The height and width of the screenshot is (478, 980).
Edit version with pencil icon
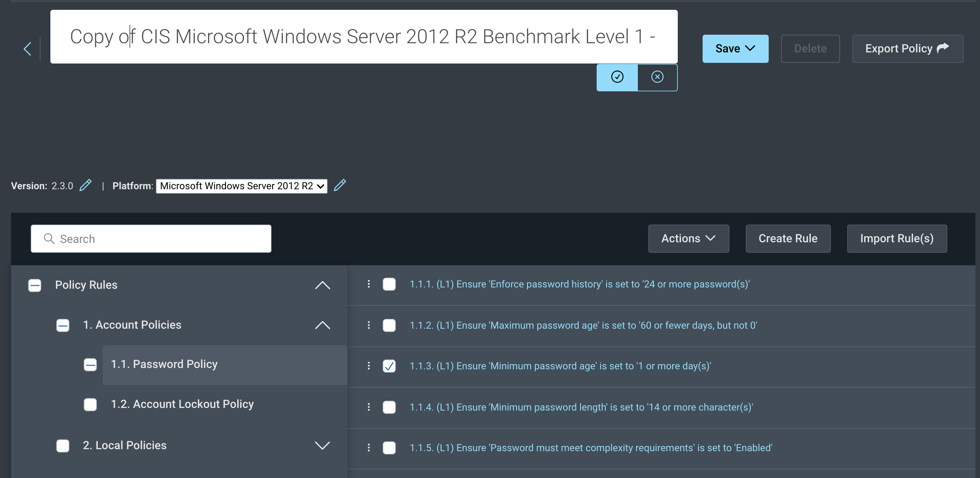click(86, 185)
